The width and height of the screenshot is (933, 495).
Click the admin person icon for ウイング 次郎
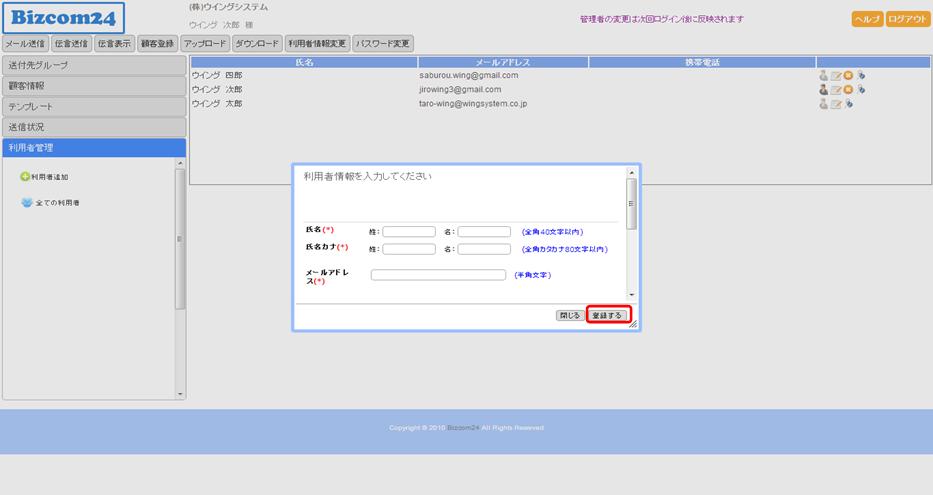(823, 89)
